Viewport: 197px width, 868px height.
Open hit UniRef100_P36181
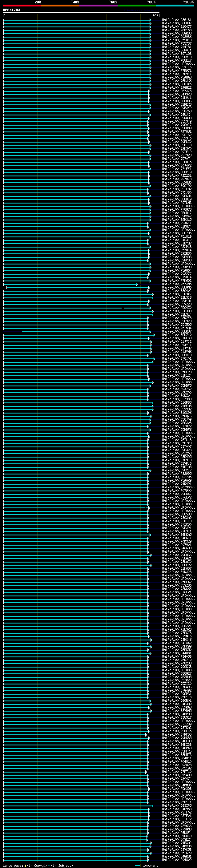tap(177, 20)
